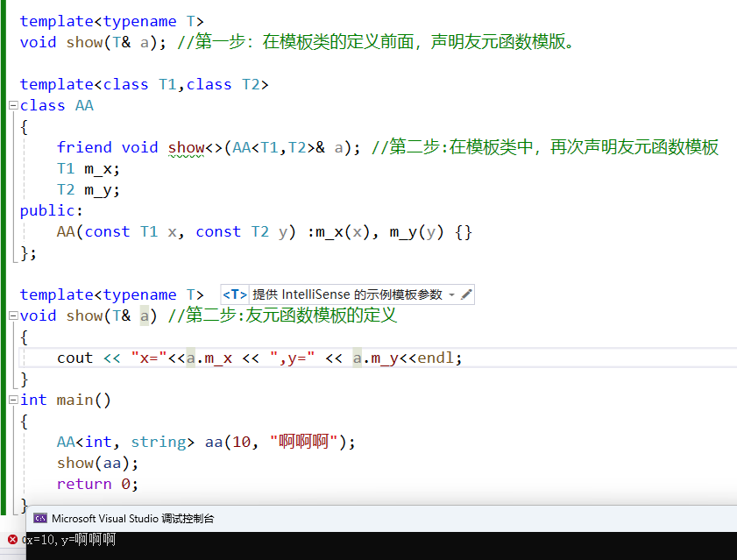The width and height of the screenshot is (737, 560).
Task: Open the IntelliSense template parameter dropdown arrow
Action: [x=451, y=294]
